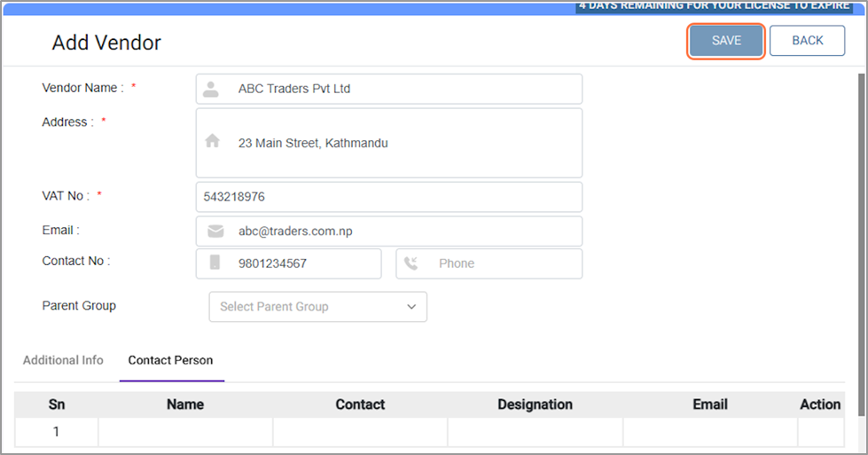The image size is (868, 455).
Task: Click the telephone icon in Phone field
Action: (x=411, y=263)
